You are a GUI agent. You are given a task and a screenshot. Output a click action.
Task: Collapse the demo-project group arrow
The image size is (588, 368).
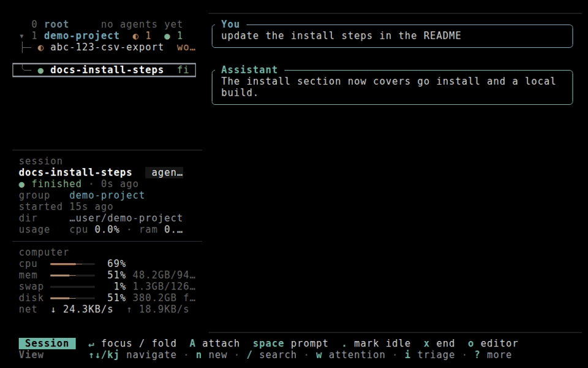[22, 36]
